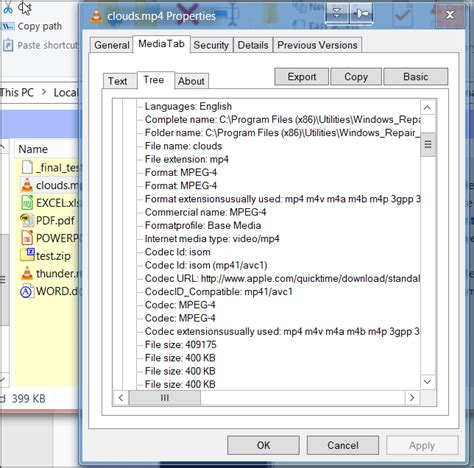The image size is (474, 468).
Task: Select 'Format extensionsusually used' row
Action: point(282,199)
